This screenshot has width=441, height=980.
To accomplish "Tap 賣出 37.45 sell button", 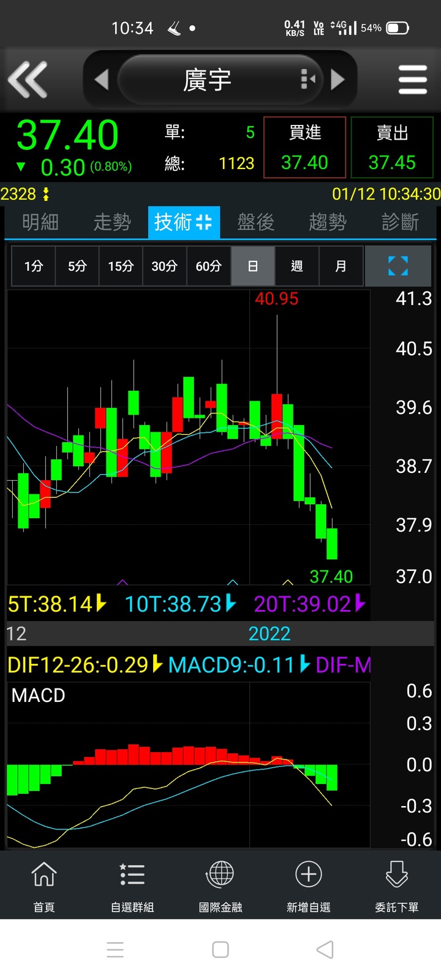I will pyautogui.click(x=392, y=148).
